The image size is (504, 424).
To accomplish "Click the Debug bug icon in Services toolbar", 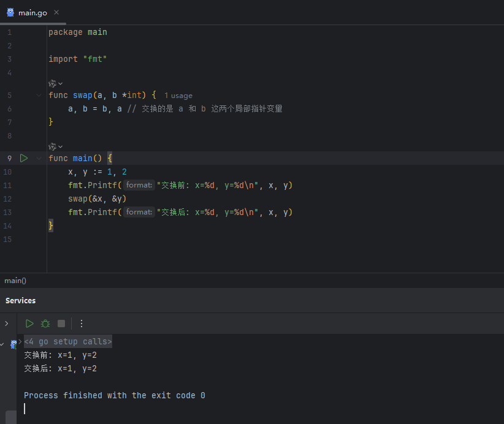I will click(x=45, y=324).
